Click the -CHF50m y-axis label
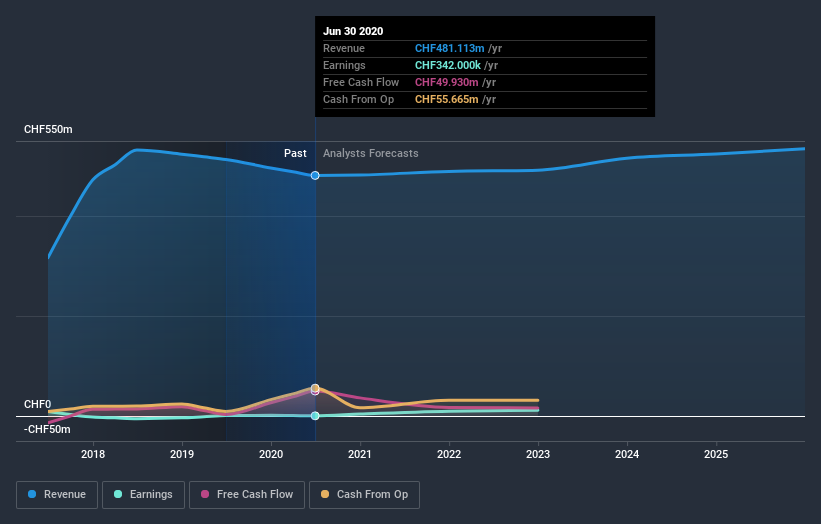The height and width of the screenshot is (524, 821). pyautogui.click(x=47, y=429)
